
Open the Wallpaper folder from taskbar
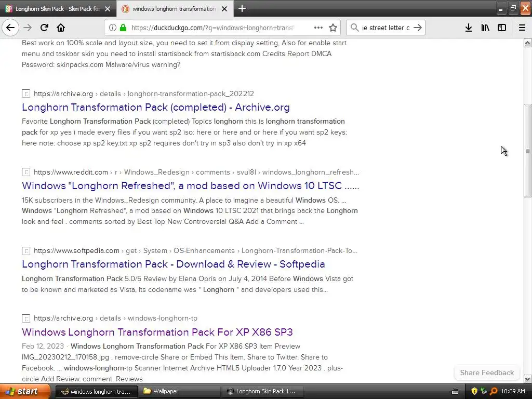179,391
